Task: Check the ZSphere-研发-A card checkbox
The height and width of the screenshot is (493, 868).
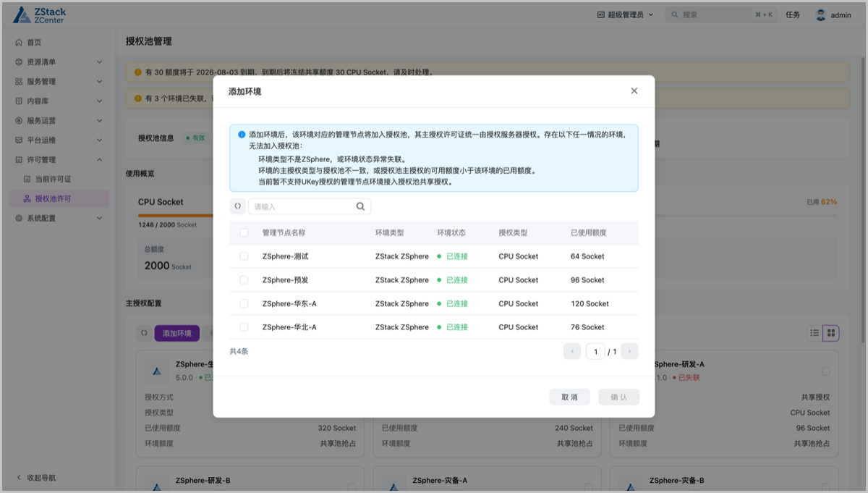Action: click(x=825, y=371)
